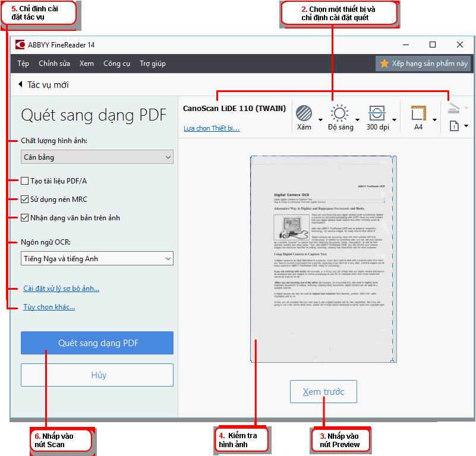Viewport: 476px width, 456px height.
Task: Go back via Tác vụ mới label
Action: (48, 85)
